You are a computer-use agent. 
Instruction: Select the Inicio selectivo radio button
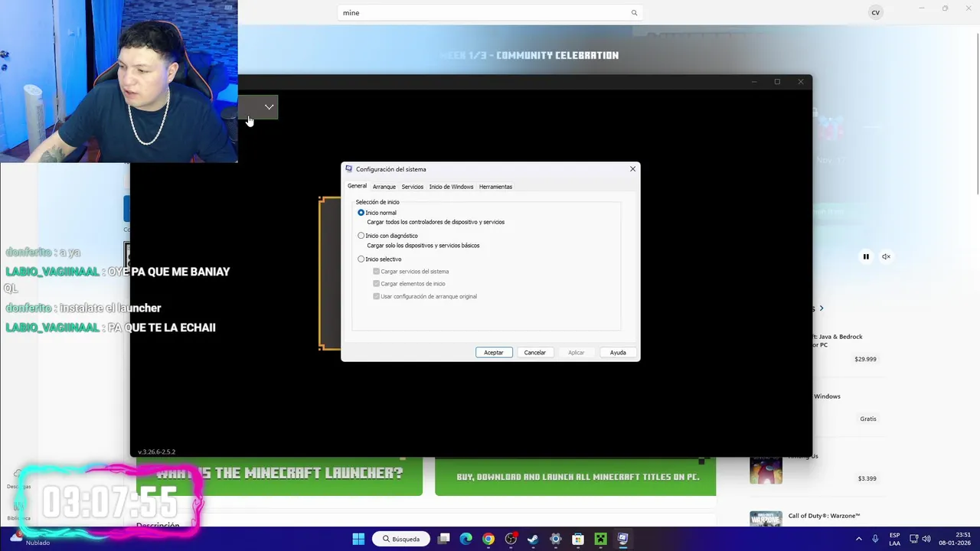361,259
